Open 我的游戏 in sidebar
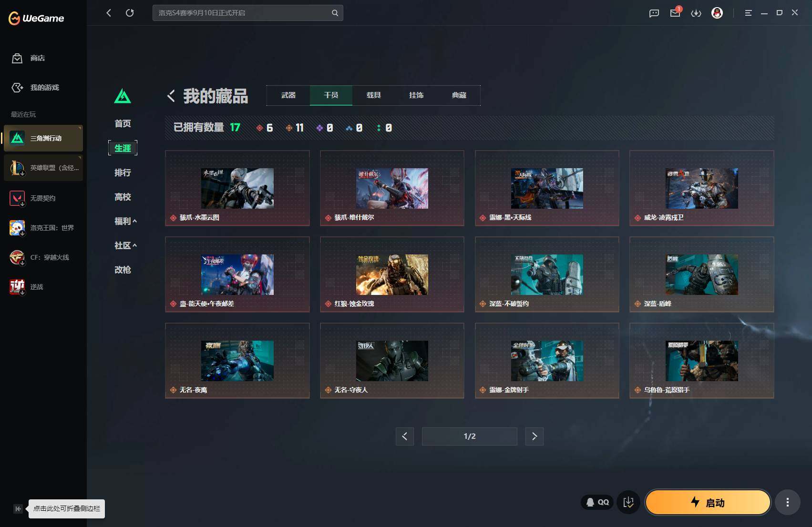The height and width of the screenshot is (527, 812). tap(35, 88)
